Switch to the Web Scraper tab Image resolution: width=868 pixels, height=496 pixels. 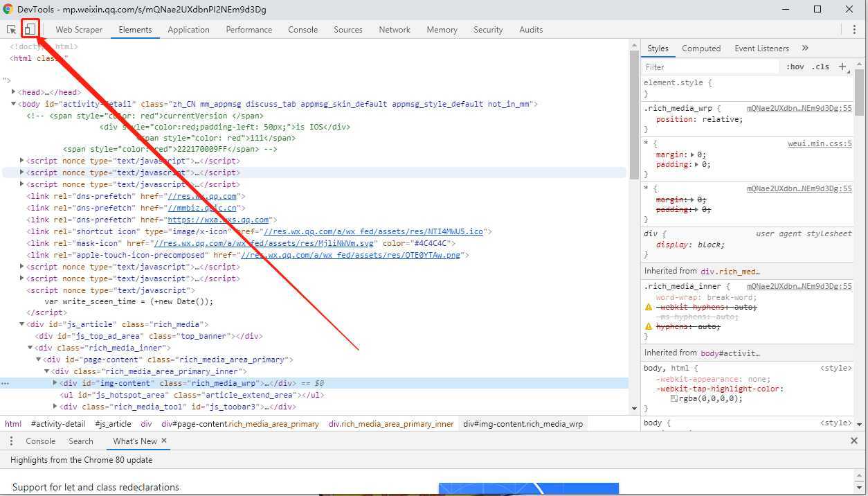click(x=79, y=30)
